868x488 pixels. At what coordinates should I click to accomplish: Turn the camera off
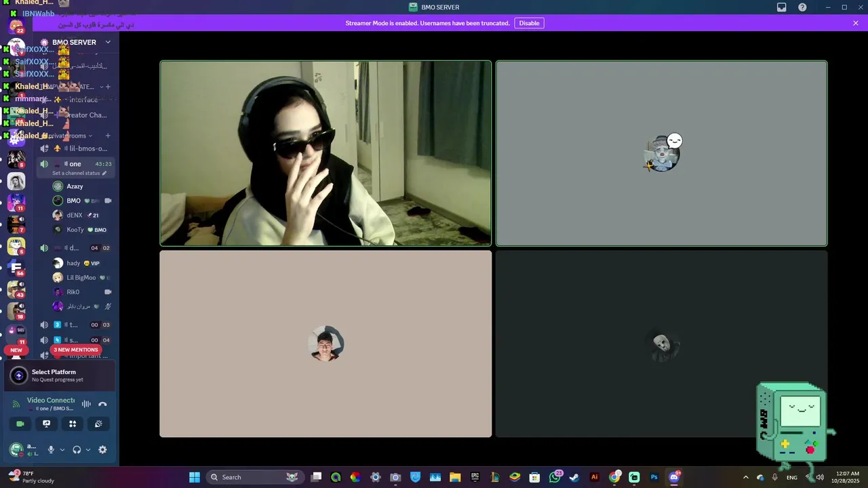click(x=20, y=424)
